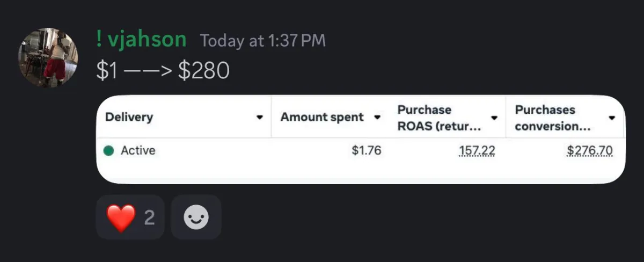Click the 157.22 ROAS value
644x262 pixels.
tap(477, 151)
